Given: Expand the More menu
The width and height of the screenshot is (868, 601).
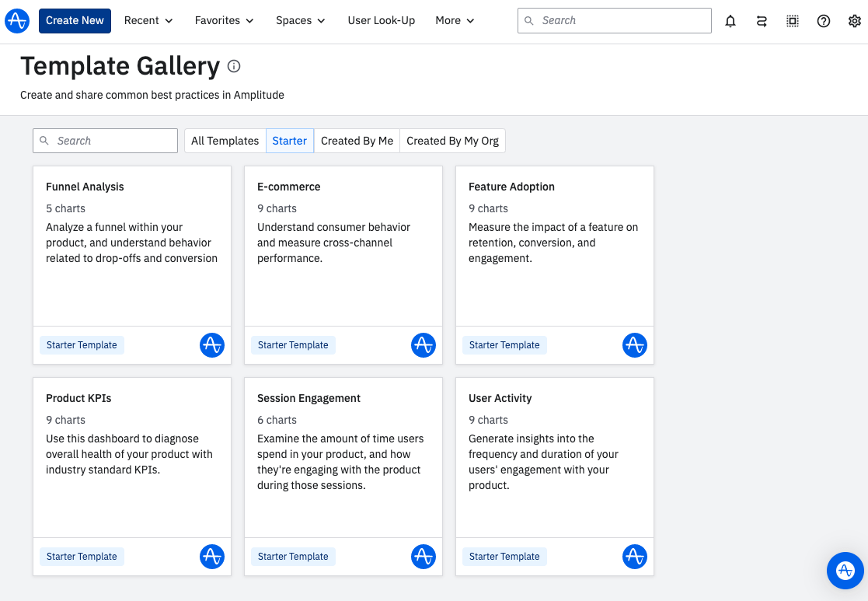Looking at the screenshot, I should pos(455,21).
